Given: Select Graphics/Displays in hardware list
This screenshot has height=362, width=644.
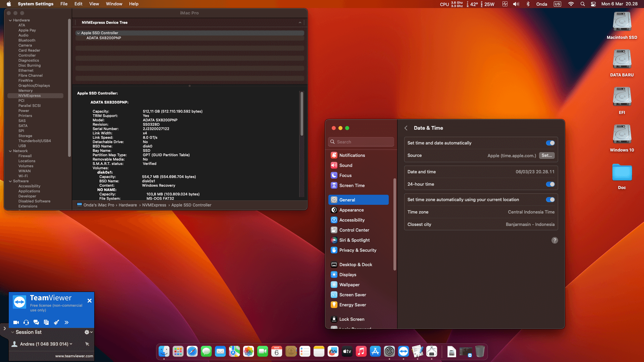Looking at the screenshot, I should coord(34,85).
